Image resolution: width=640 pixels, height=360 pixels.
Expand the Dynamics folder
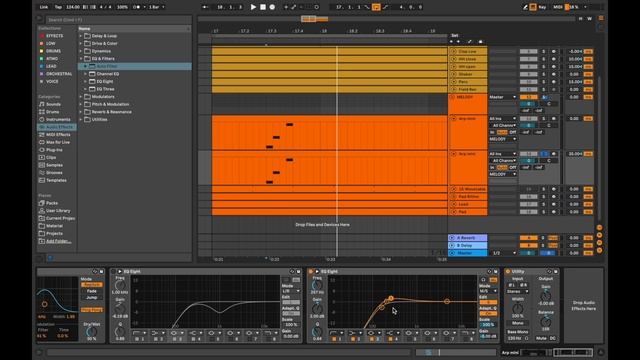tap(81, 51)
